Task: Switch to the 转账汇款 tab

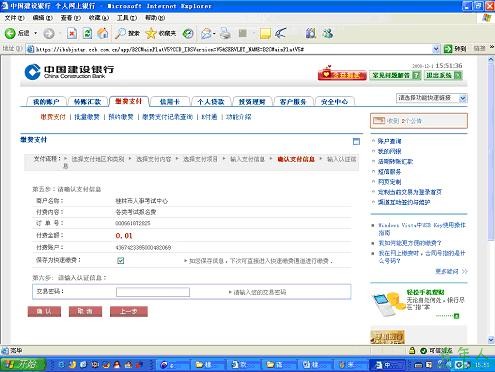Action: point(87,102)
